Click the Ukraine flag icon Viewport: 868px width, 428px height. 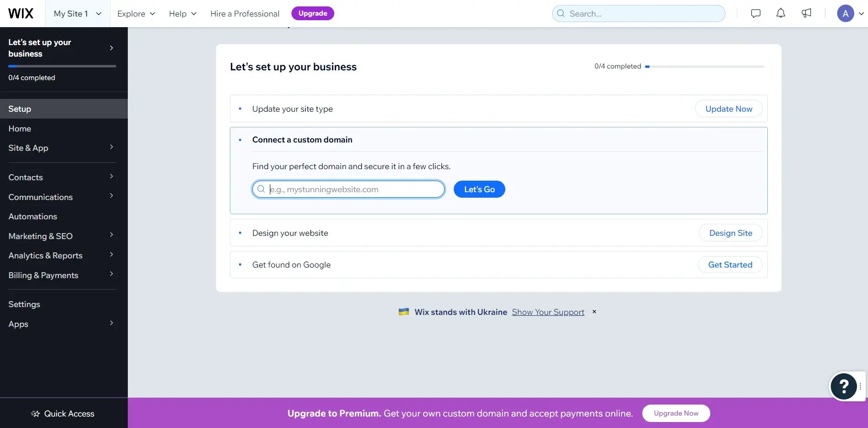click(404, 312)
